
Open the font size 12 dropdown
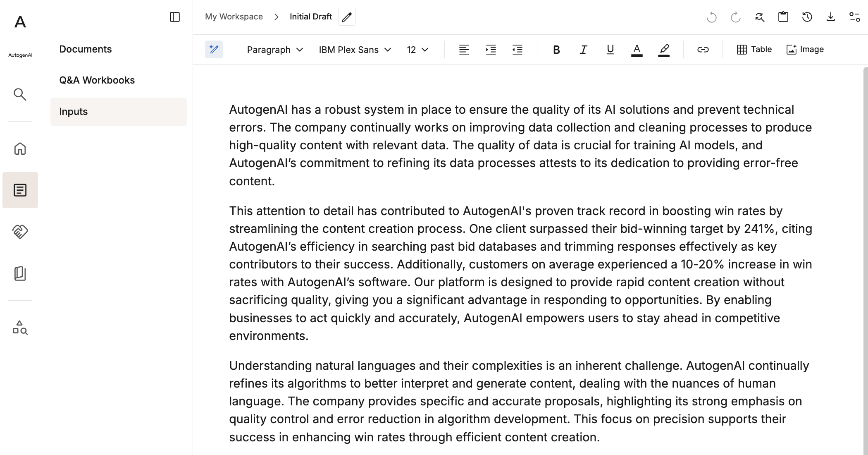pos(417,50)
